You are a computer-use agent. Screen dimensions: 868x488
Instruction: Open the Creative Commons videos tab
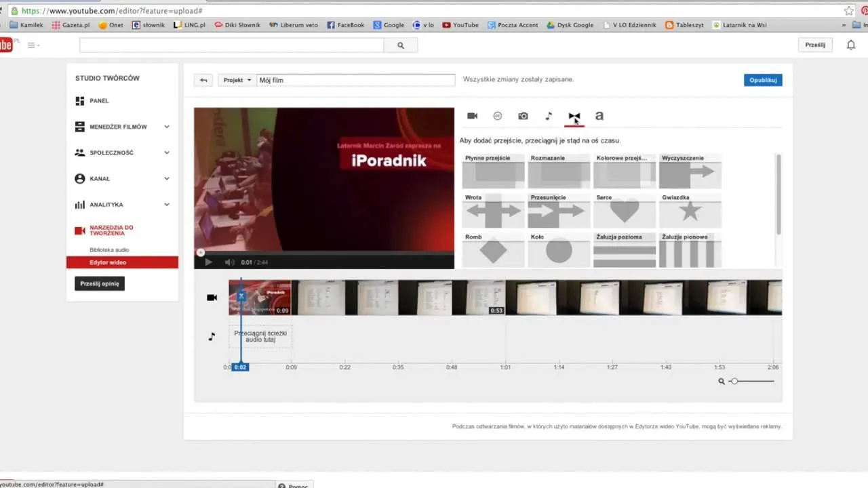(497, 116)
